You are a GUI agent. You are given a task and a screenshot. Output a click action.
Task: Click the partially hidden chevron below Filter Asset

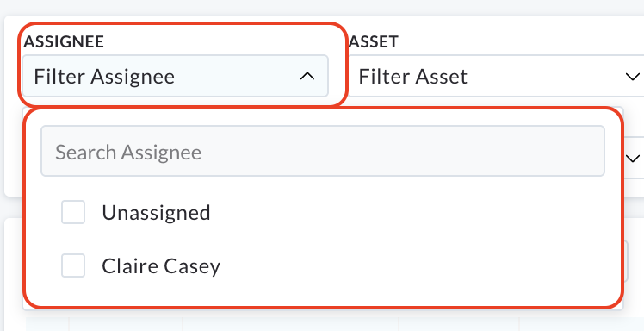click(635, 159)
